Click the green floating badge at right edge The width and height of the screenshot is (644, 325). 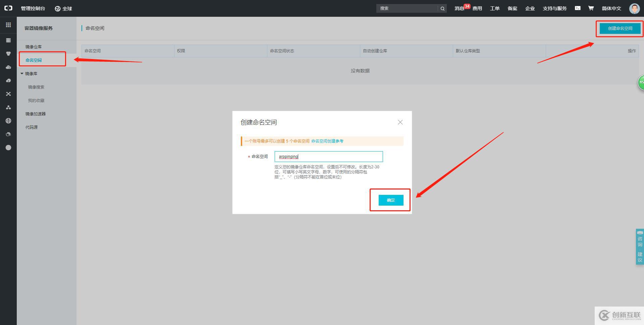tap(641, 82)
